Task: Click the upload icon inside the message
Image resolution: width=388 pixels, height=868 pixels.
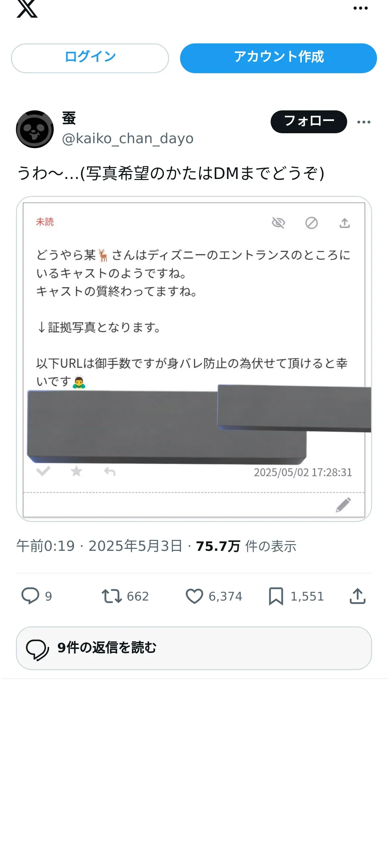Action: (x=345, y=223)
